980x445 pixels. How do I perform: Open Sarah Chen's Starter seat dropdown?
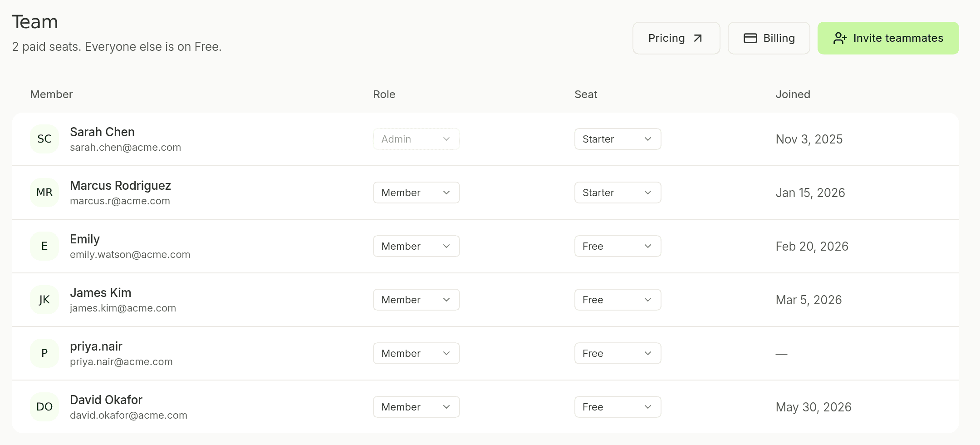coord(618,139)
